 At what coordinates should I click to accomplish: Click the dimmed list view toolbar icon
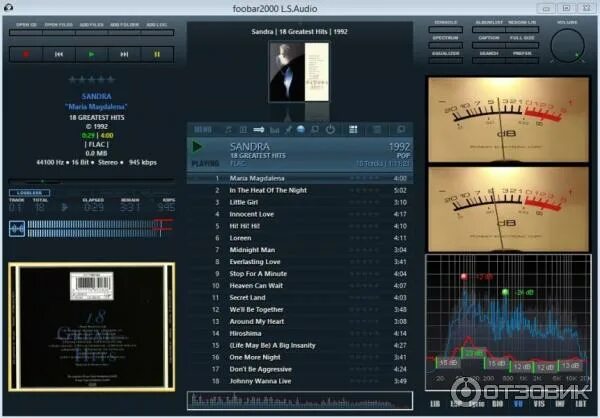click(x=377, y=130)
